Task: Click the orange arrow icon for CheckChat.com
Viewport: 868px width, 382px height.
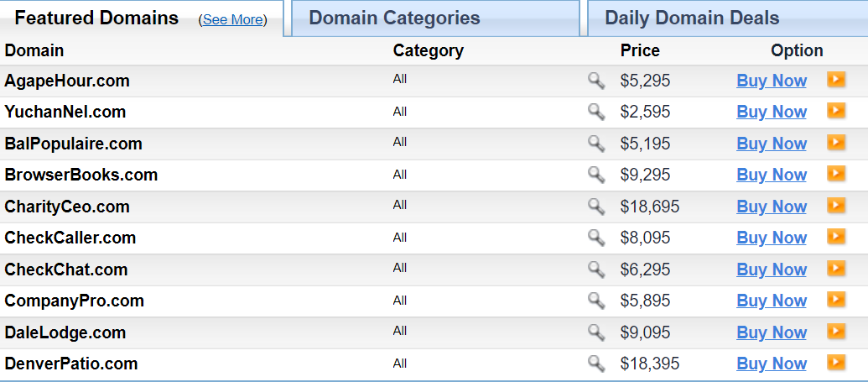Action: tap(836, 269)
